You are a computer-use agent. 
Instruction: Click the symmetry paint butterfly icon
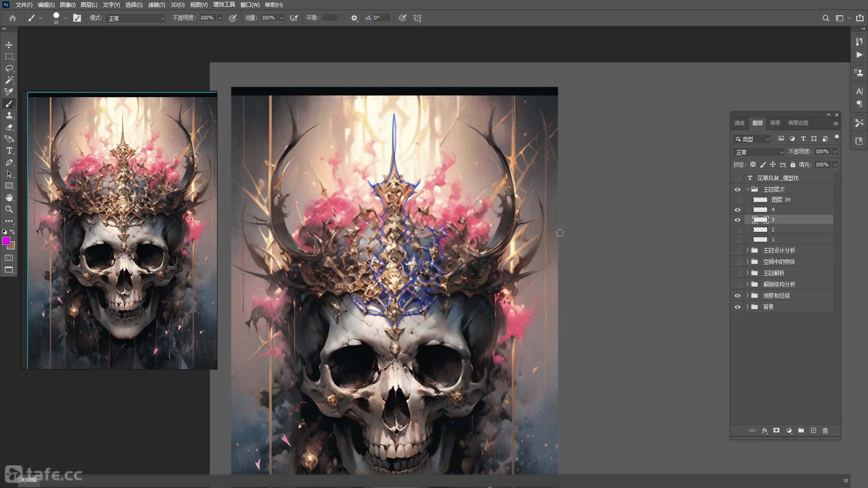(418, 18)
